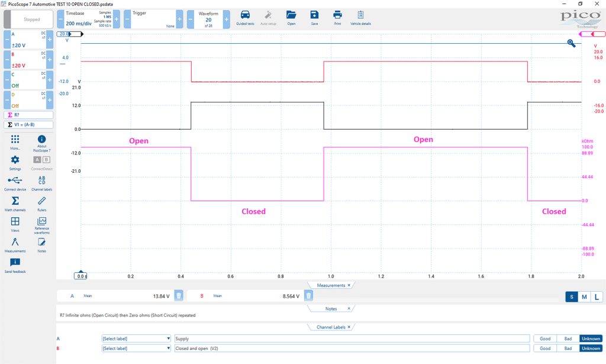Open a file with the Open folder icon
Screen dimensions: 606x364
[291, 15]
